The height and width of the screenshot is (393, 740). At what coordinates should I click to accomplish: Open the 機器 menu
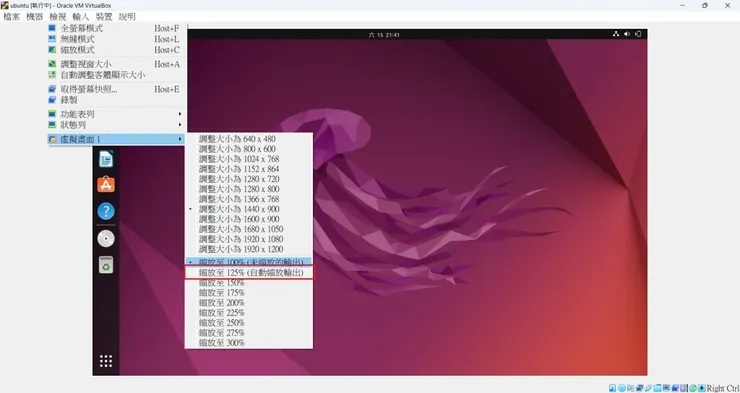click(34, 17)
